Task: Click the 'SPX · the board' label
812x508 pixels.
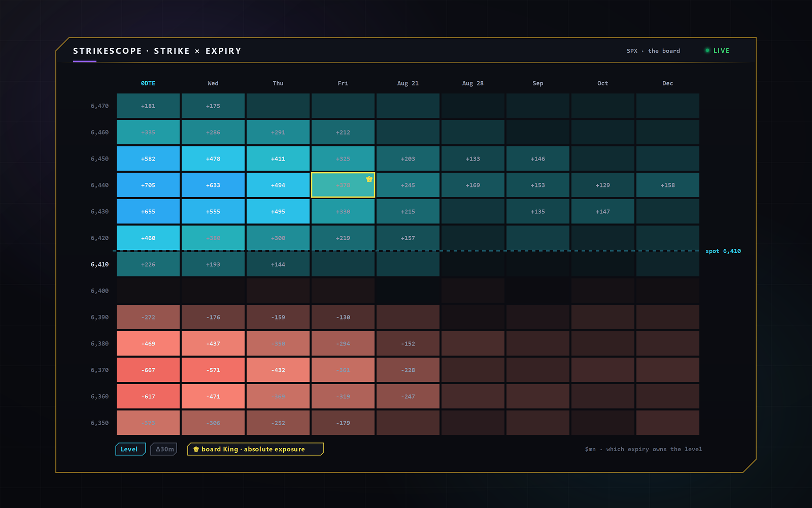Action: 653,51
